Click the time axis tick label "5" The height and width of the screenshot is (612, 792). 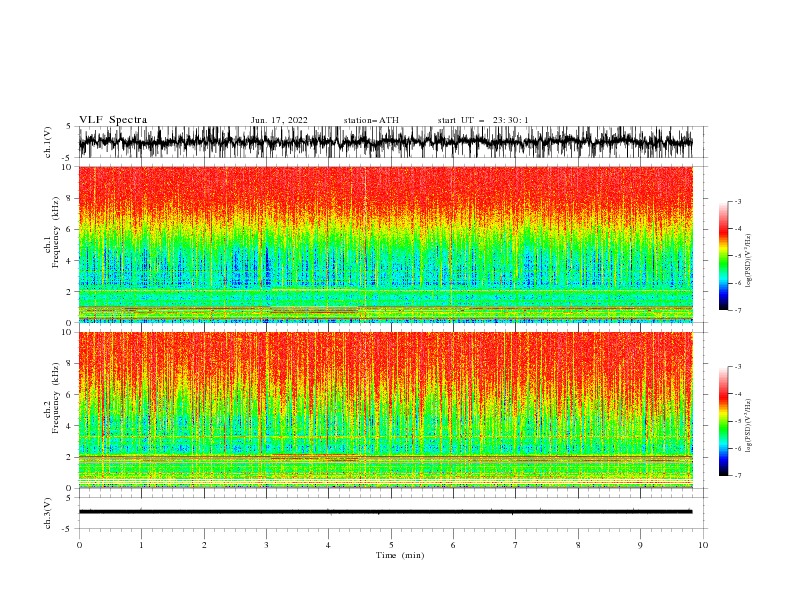(391, 545)
